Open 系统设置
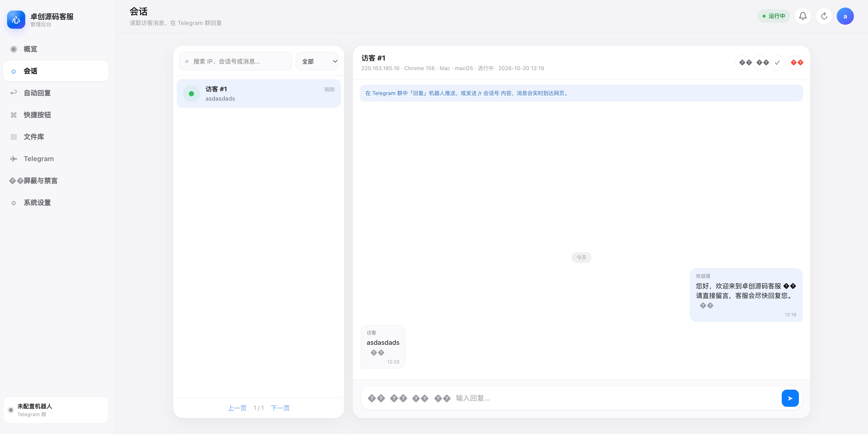 pyautogui.click(x=56, y=203)
